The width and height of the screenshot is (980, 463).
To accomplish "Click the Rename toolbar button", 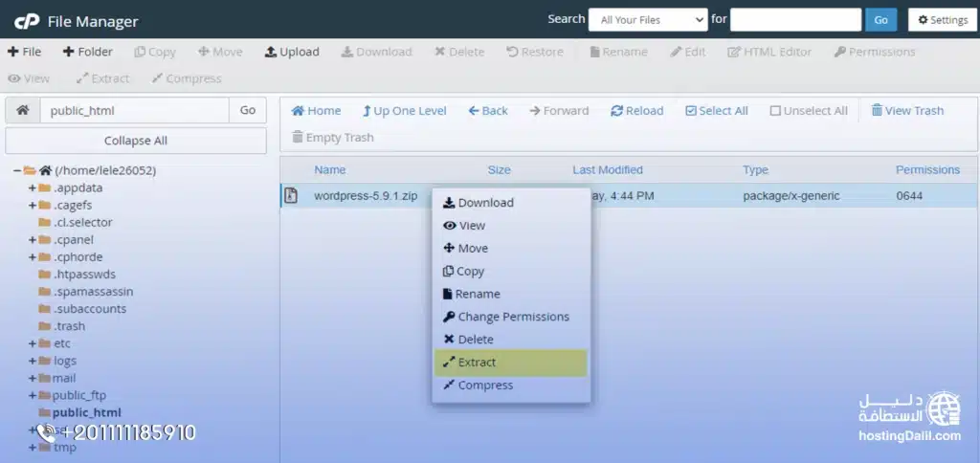I will 619,52.
